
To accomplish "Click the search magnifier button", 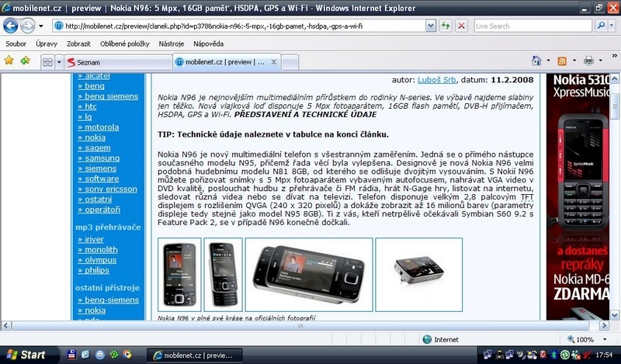I will (601, 26).
